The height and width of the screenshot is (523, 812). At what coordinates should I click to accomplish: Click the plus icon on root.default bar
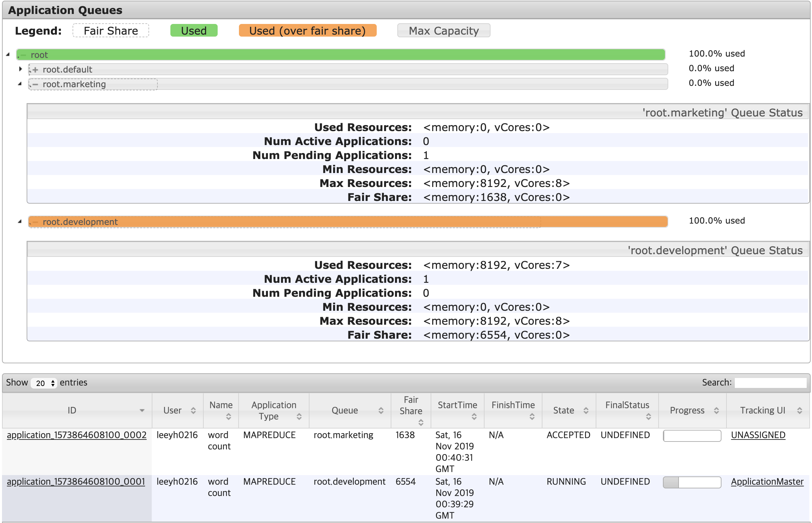pyautogui.click(x=35, y=70)
